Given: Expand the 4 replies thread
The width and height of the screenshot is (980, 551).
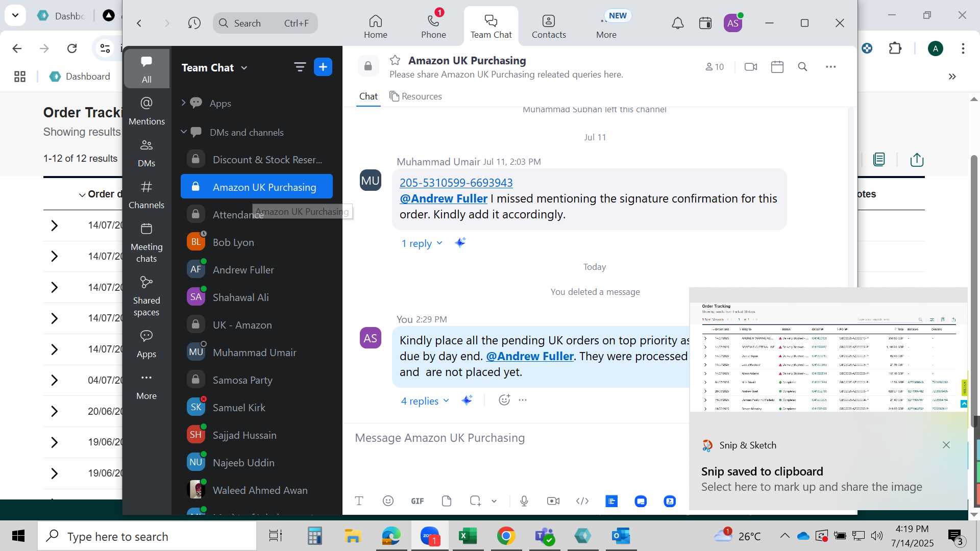Looking at the screenshot, I should (425, 401).
